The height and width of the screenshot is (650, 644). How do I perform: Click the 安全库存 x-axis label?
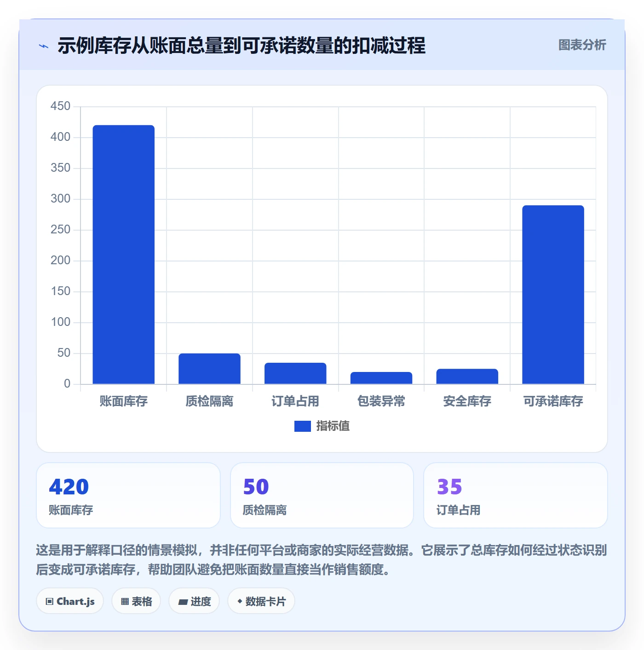point(467,401)
